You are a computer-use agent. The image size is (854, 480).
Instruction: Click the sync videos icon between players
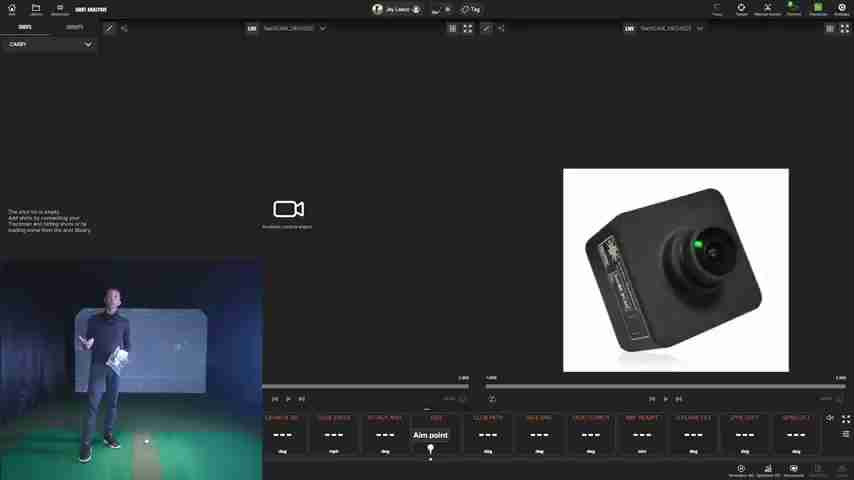tap(492, 399)
